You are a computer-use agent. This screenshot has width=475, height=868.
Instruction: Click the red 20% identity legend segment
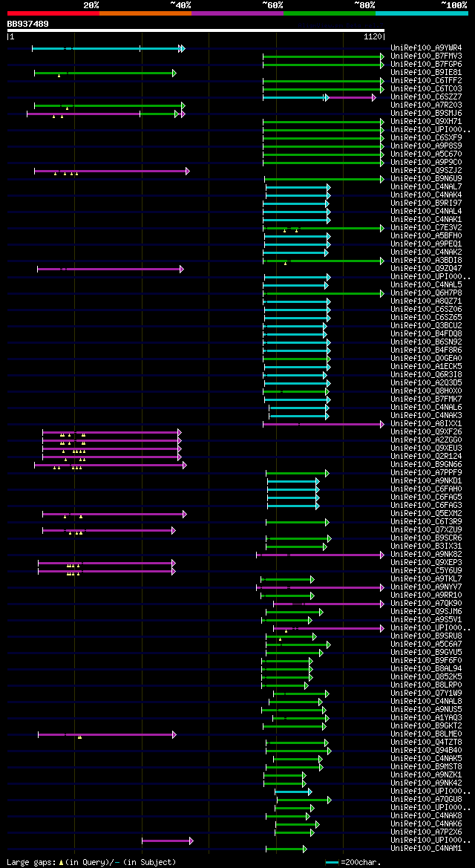click(x=53, y=13)
